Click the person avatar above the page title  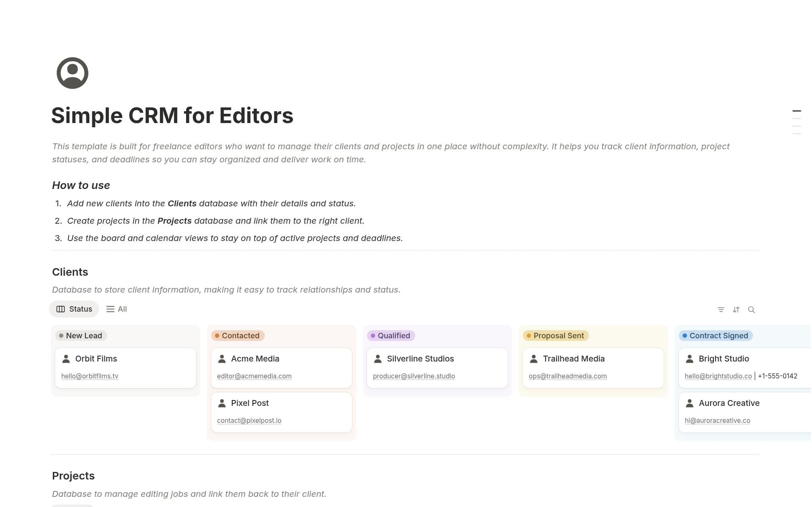click(72, 73)
